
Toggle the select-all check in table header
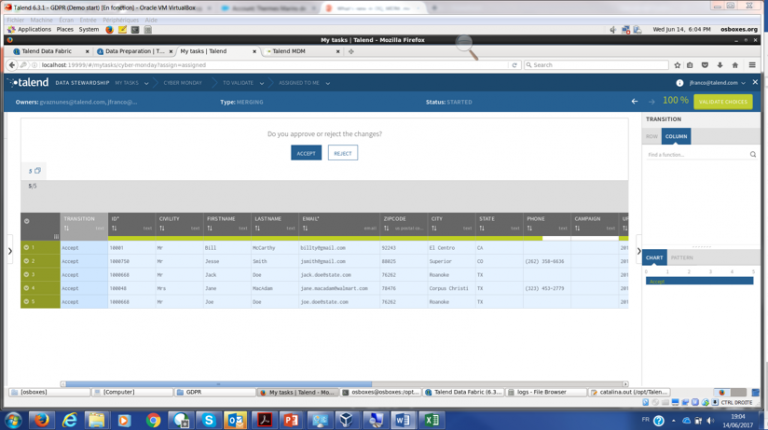point(26,221)
